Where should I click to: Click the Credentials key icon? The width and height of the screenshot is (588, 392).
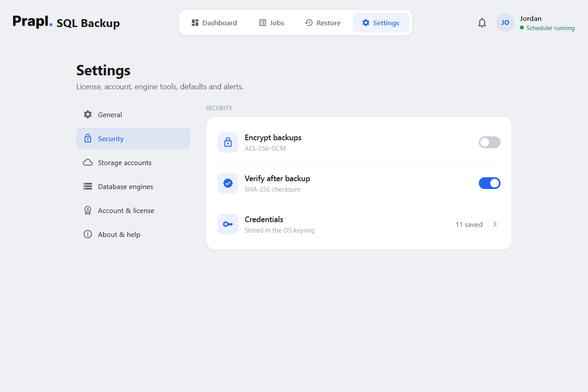pyautogui.click(x=228, y=224)
